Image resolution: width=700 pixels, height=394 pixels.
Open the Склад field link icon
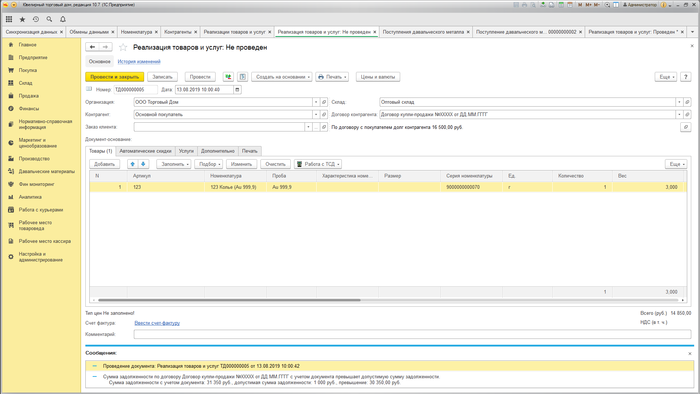[x=688, y=102]
